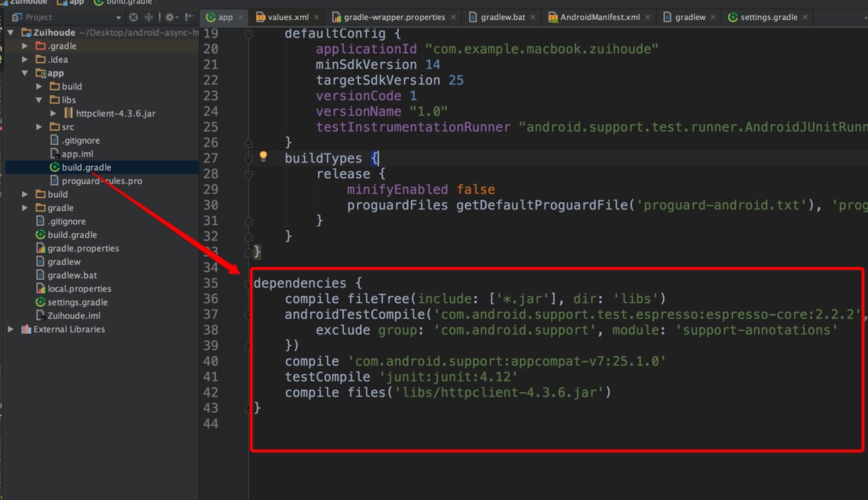Click the scroll-from-source target icon in Project panel

133,17
